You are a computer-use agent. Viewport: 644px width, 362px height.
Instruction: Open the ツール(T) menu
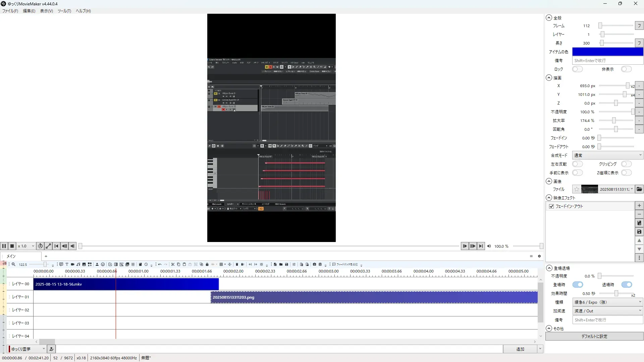[64, 11]
